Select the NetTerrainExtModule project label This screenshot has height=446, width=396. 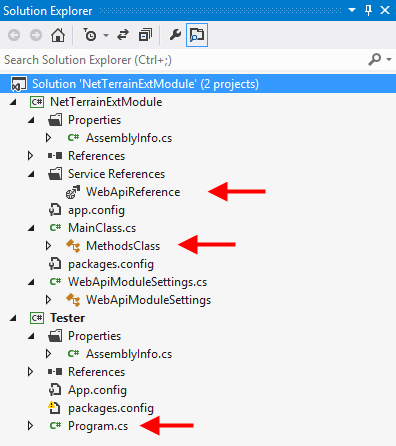point(106,102)
